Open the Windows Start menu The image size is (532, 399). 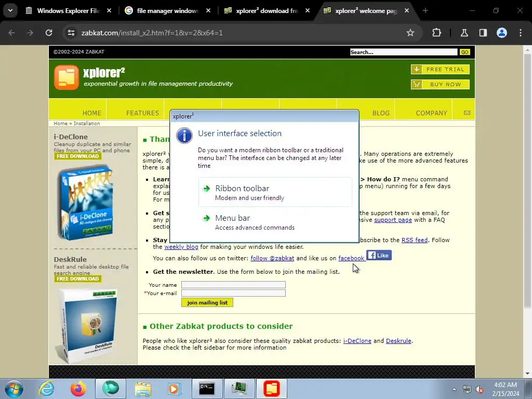[14, 389]
